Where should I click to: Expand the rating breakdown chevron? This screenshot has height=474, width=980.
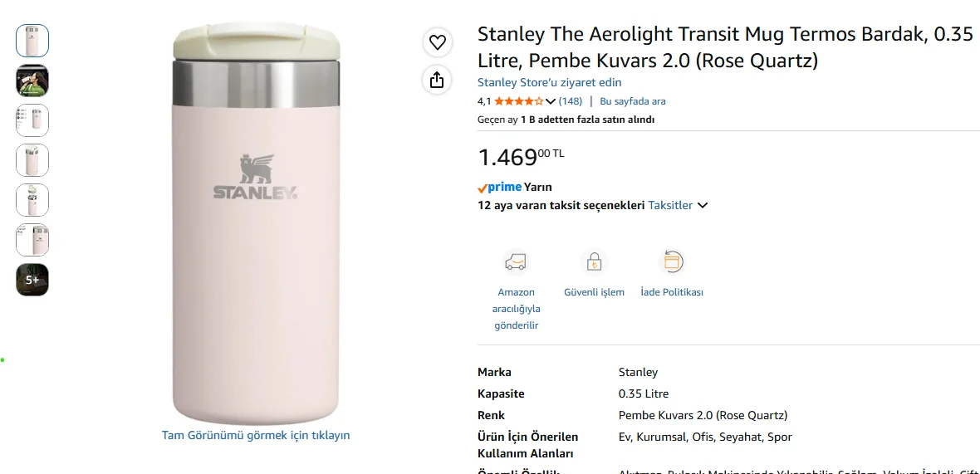click(550, 101)
